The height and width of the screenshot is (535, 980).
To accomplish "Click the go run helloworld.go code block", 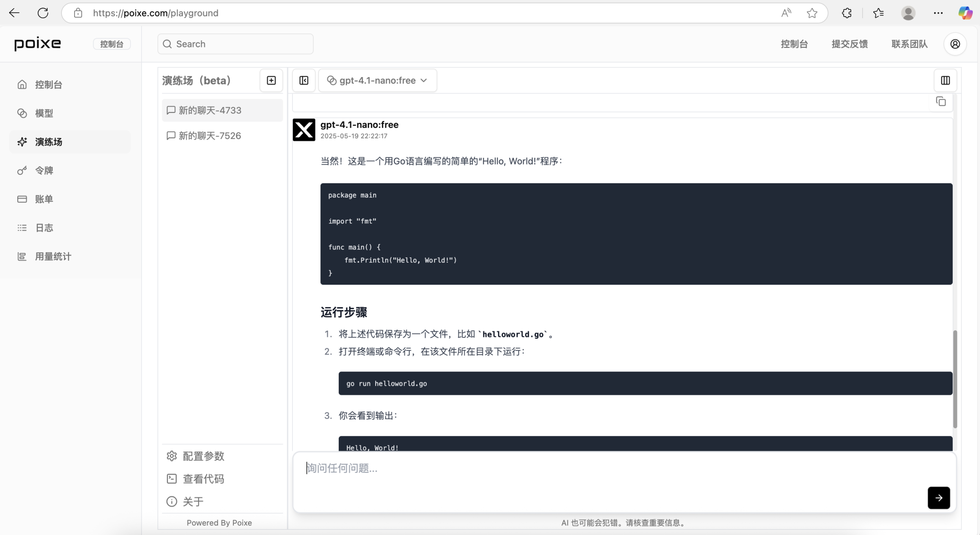I will pyautogui.click(x=646, y=383).
